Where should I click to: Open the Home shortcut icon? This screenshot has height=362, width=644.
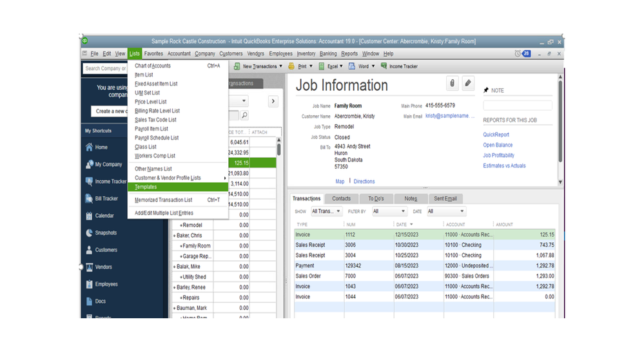pos(89,147)
